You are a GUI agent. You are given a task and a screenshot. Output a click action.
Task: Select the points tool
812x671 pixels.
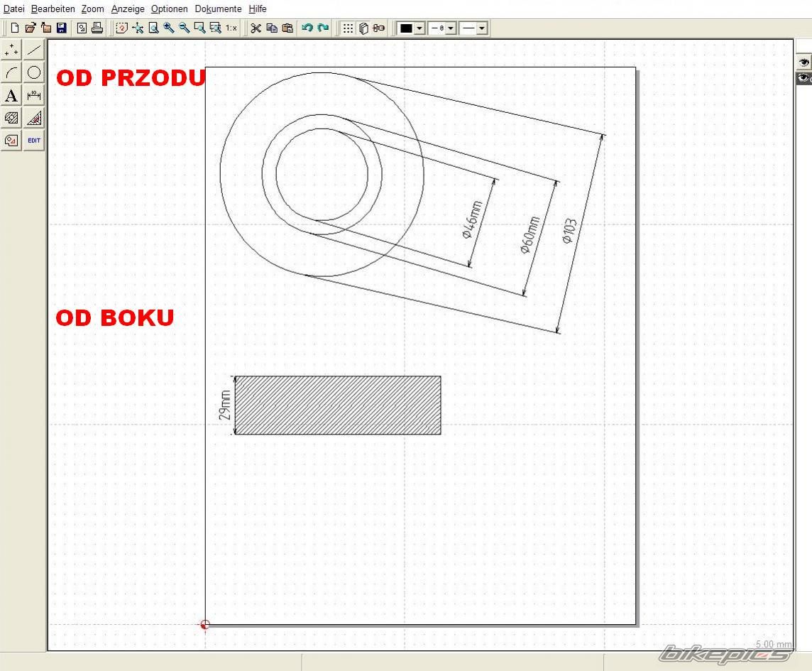(11, 50)
